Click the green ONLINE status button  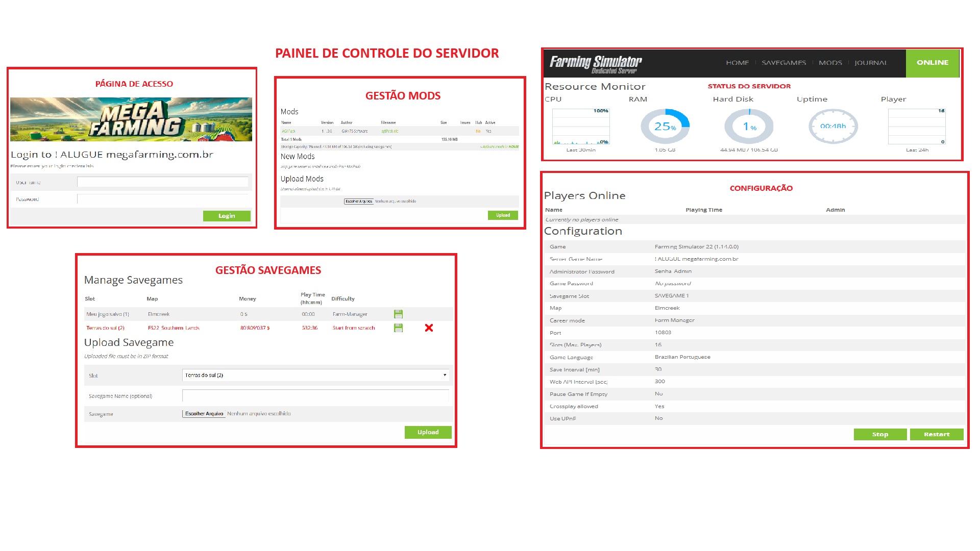(x=933, y=63)
